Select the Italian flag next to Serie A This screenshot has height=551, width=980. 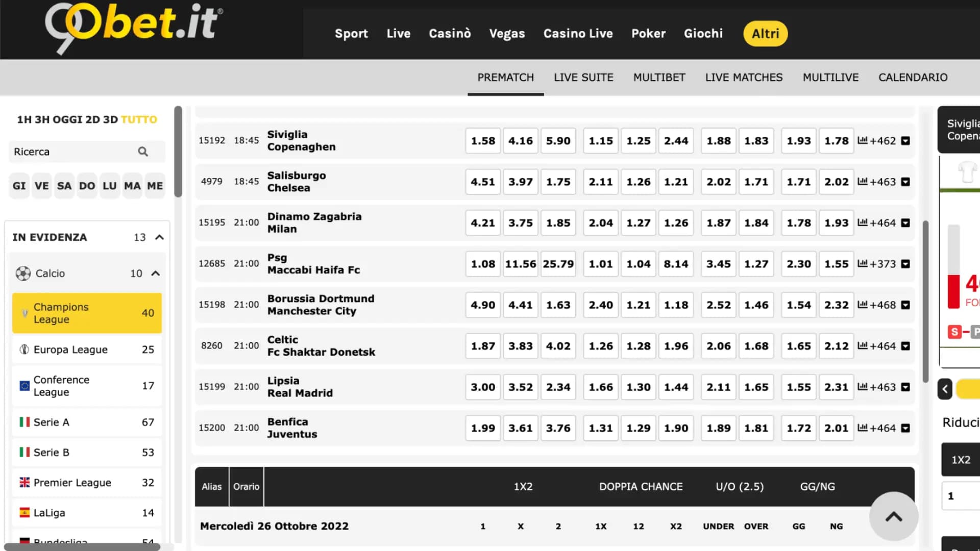(x=24, y=422)
